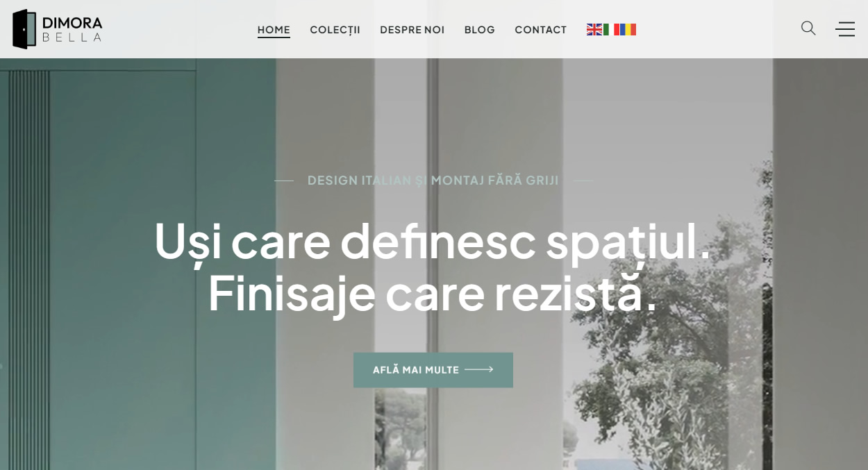The height and width of the screenshot is (470, 868).
Task: Open the COLECȚII menu item
Action: pyautogui.click(x=335, y=29)
